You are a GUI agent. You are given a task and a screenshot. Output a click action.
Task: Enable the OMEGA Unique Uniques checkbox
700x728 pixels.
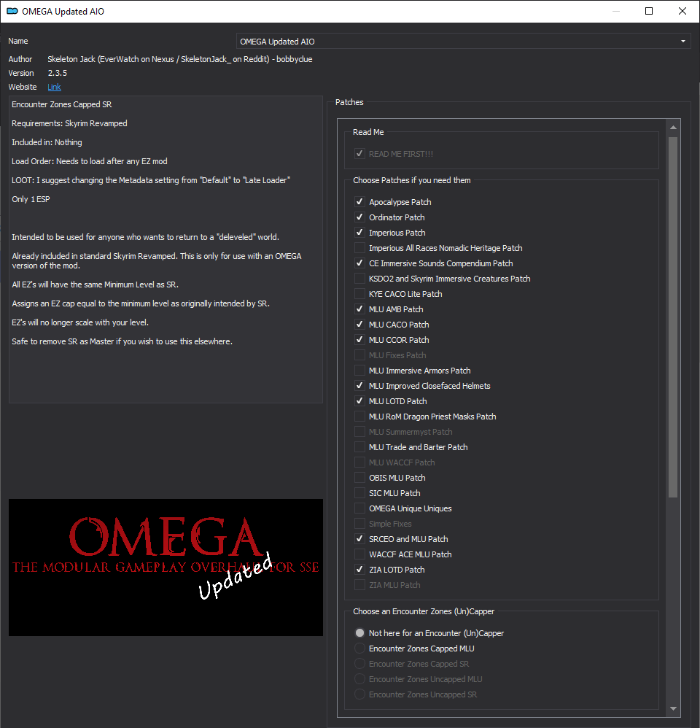pos(359,508)
